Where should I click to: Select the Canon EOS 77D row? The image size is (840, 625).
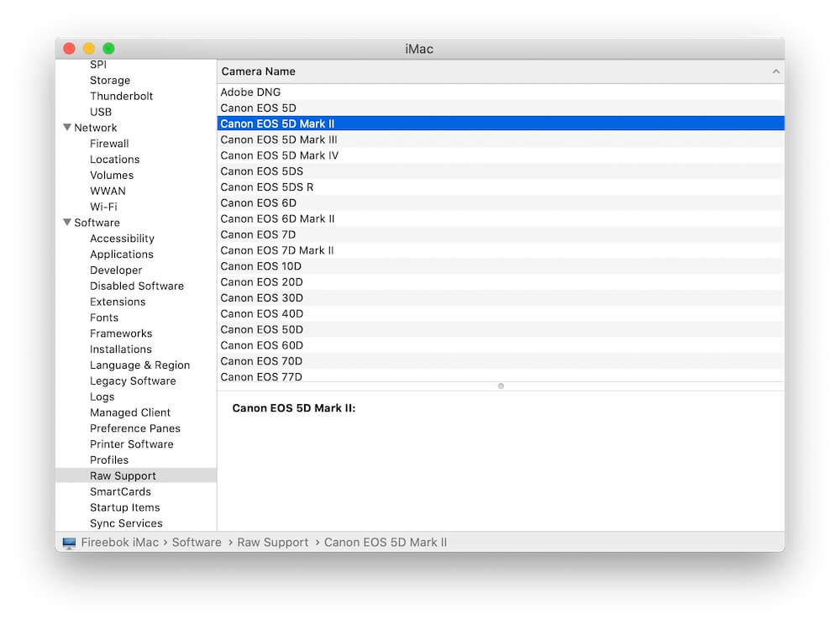tap(501, 376)
